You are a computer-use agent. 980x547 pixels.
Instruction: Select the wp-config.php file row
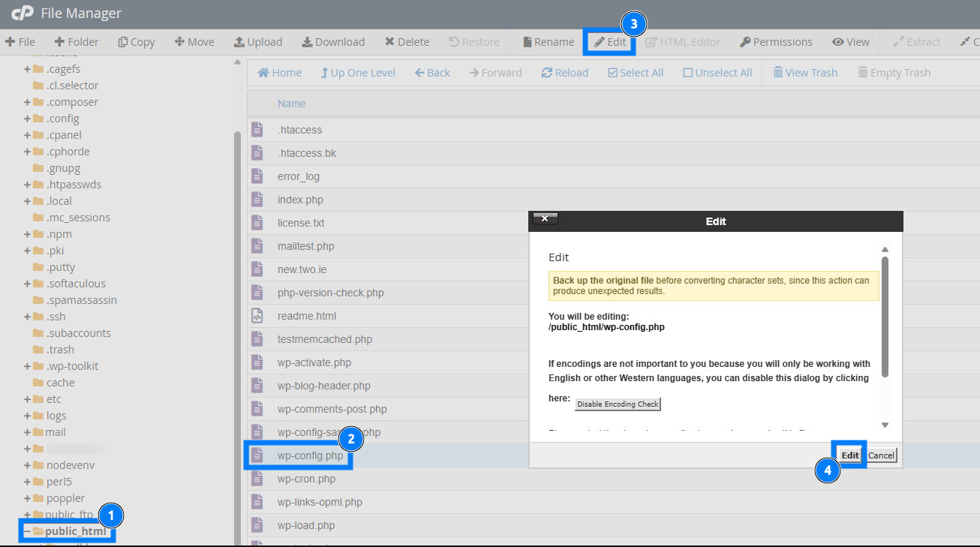(310, 455)
